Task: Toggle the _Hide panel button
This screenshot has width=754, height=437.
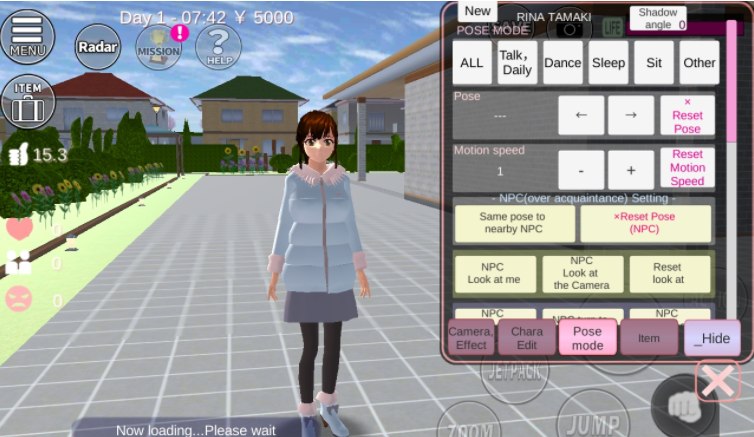Action: point(712,338)
